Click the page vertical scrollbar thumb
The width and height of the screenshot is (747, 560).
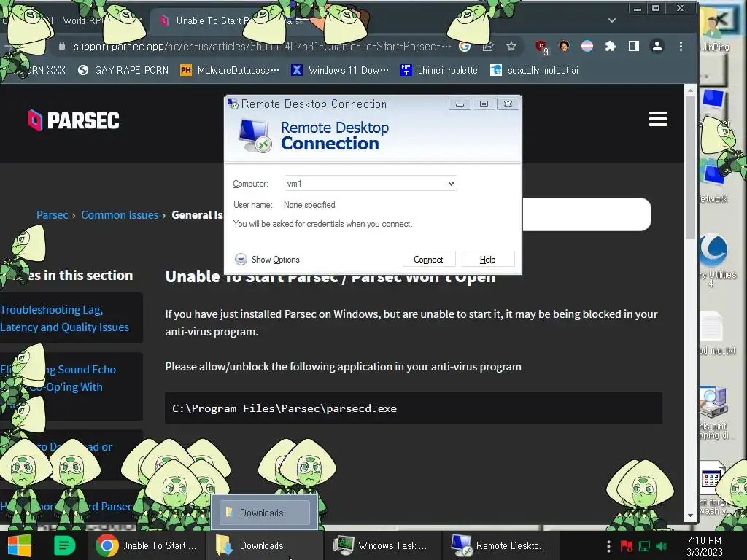click(x=690, y=168)
